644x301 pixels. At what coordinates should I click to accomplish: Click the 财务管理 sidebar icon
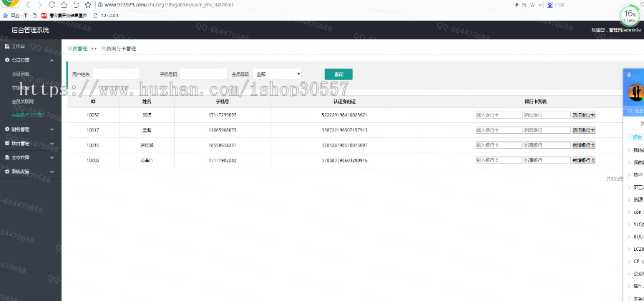click(x=7, y=129)
